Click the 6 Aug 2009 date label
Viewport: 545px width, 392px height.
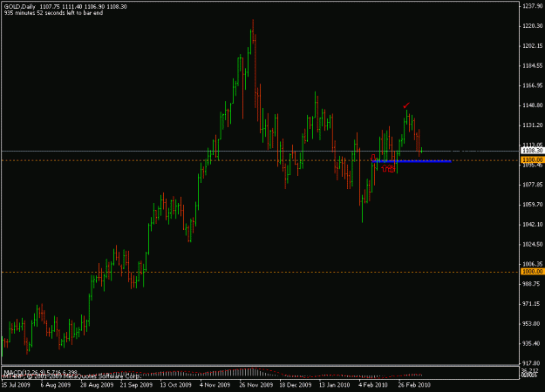point(56,385)
